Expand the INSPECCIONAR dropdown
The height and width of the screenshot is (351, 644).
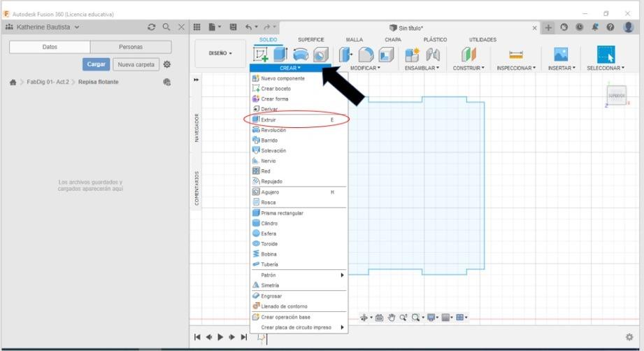(x=516, y=68)
